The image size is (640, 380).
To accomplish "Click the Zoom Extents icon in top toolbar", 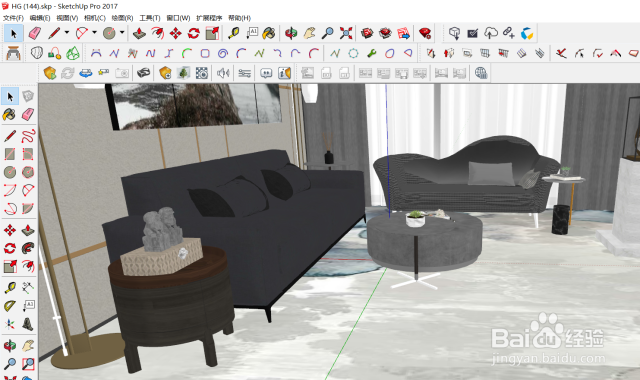I will pos(346,33).
